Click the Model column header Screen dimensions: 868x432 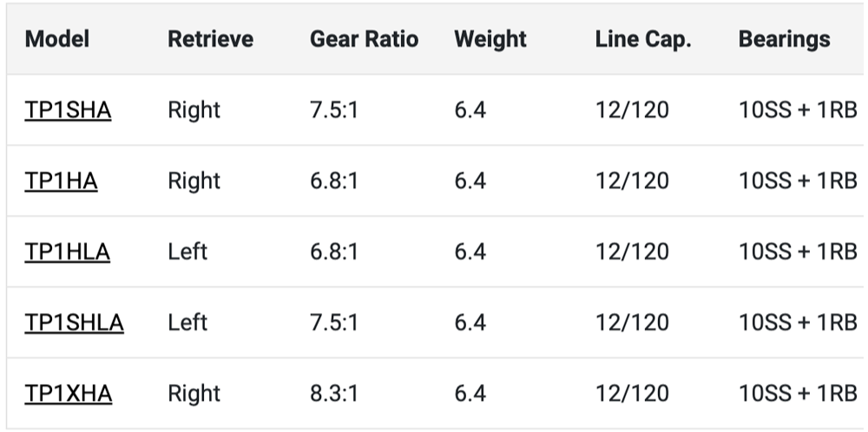[57, 39]
